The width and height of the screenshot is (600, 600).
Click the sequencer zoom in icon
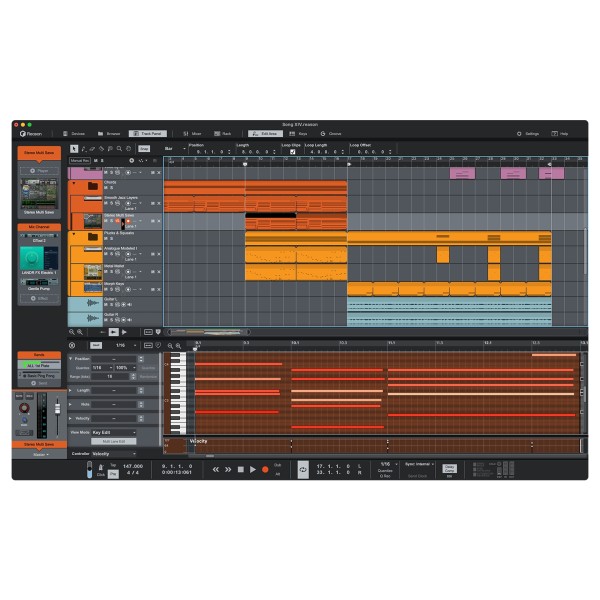tap(80, 332)
